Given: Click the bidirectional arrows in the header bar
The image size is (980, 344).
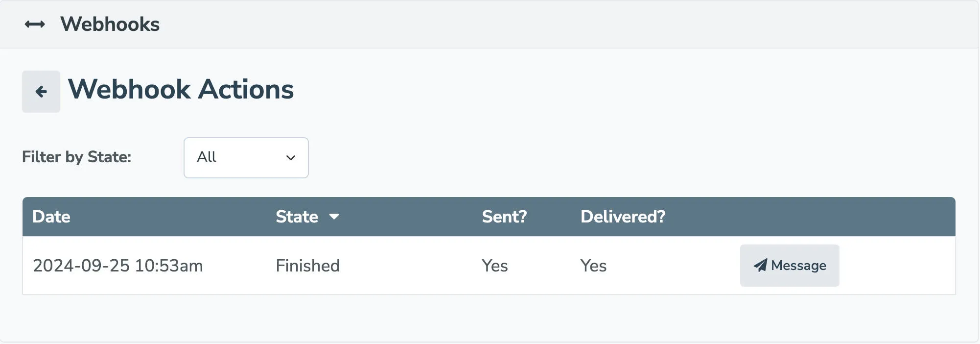Looking at the screenshot, I should [x=35, y=24].
